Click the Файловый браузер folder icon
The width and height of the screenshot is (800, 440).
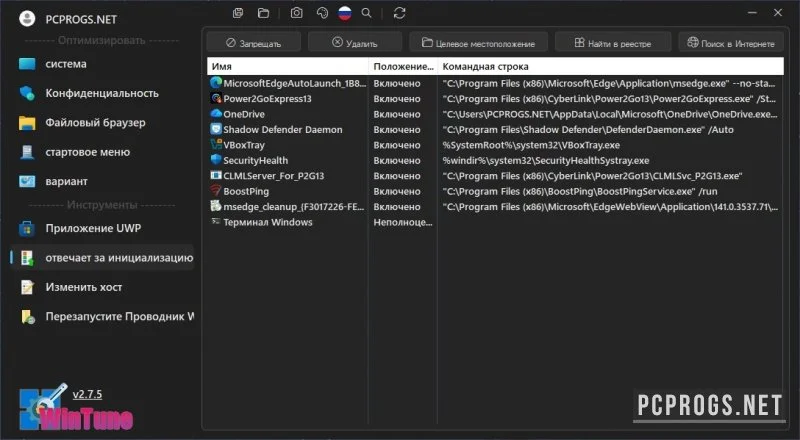[27, 123]
